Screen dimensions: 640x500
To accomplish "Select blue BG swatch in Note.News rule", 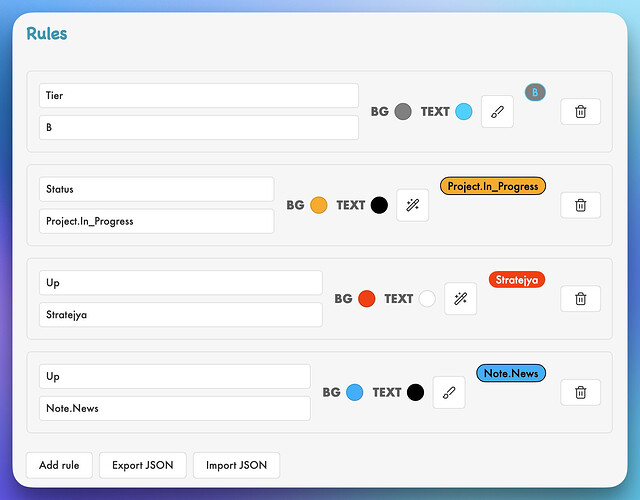I will coord(354,392).
